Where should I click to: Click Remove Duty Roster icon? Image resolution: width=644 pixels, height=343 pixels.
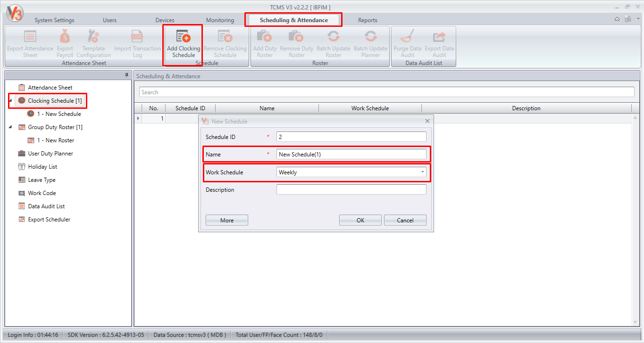(296, 37)
